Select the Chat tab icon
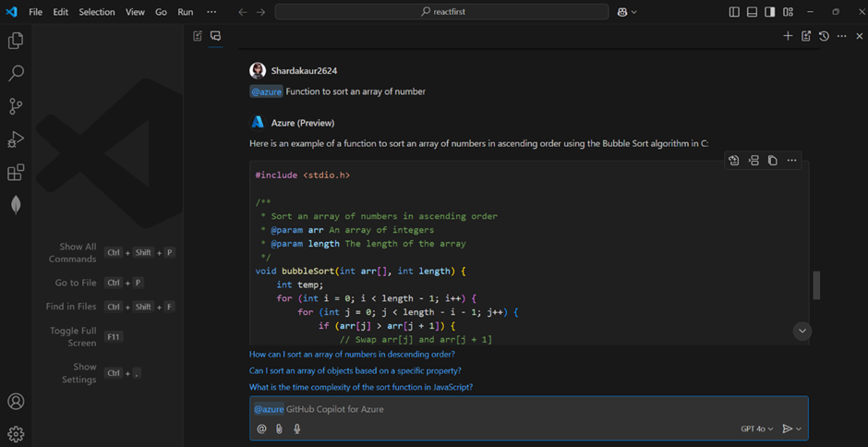 (216, 36)
